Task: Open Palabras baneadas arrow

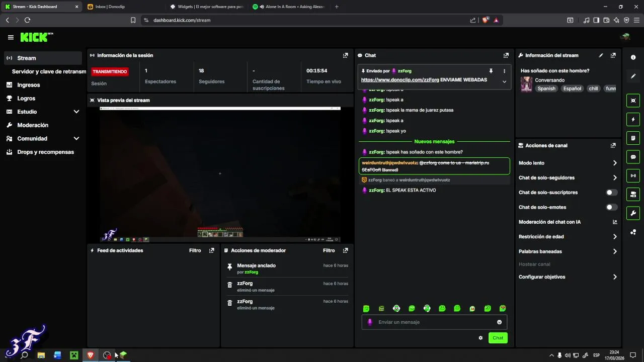Action: (x=615, y=251)
